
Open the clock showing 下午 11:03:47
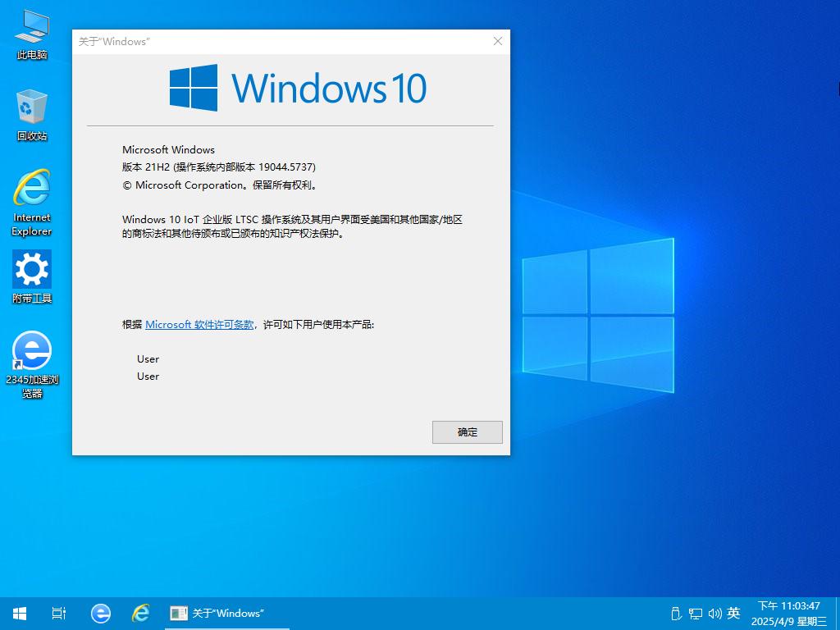coord(788,614)
